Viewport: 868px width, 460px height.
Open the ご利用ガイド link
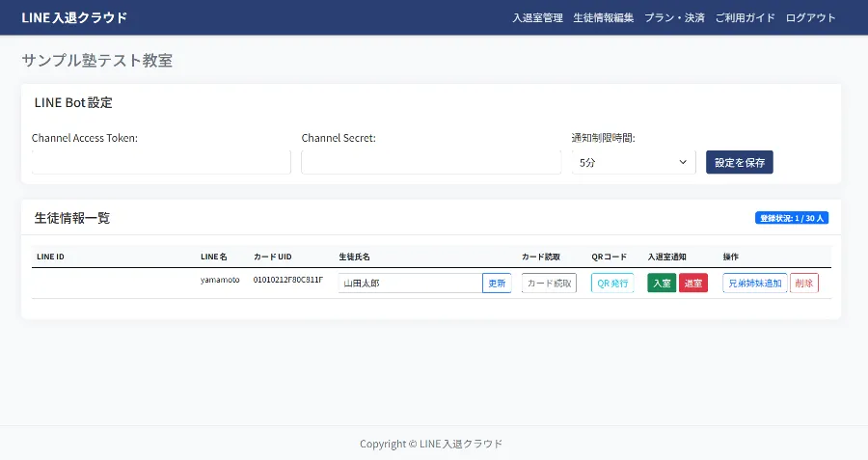pyautogui.click(x=745, y=17)
